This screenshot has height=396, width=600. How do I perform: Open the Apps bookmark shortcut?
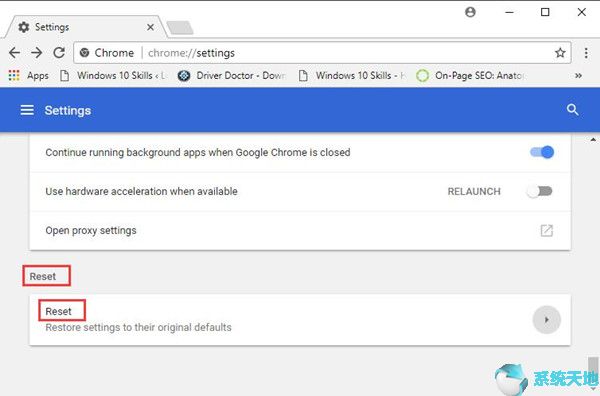[x=29, y=75]
